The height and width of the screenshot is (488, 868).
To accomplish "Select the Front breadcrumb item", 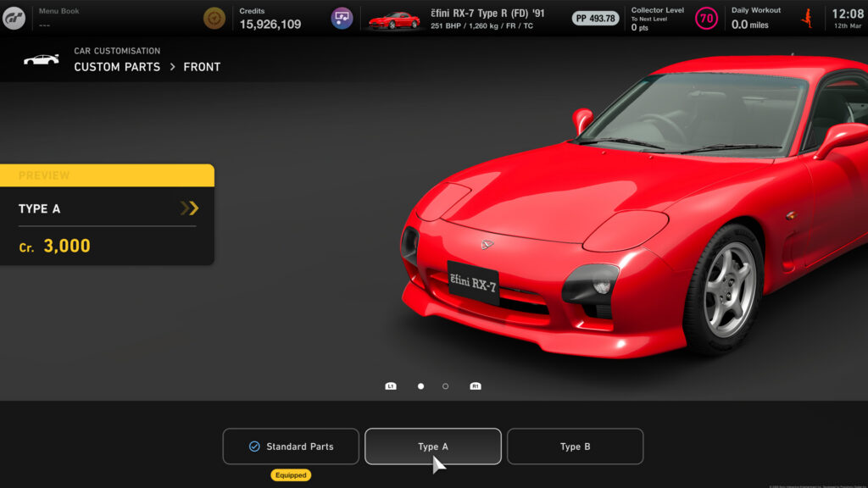I will pos(203,67).
